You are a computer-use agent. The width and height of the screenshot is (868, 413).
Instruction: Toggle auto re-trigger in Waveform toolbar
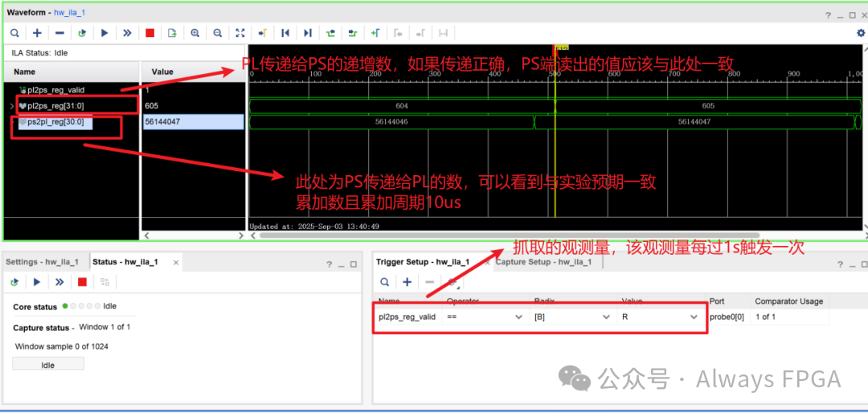[x=82, y=33]
